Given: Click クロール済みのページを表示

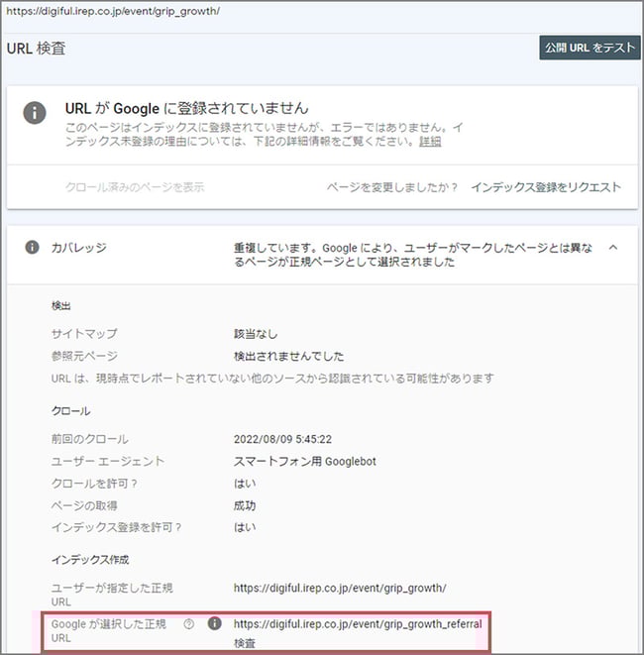Looking at the screenshot, I should click(x=134, y=187).
